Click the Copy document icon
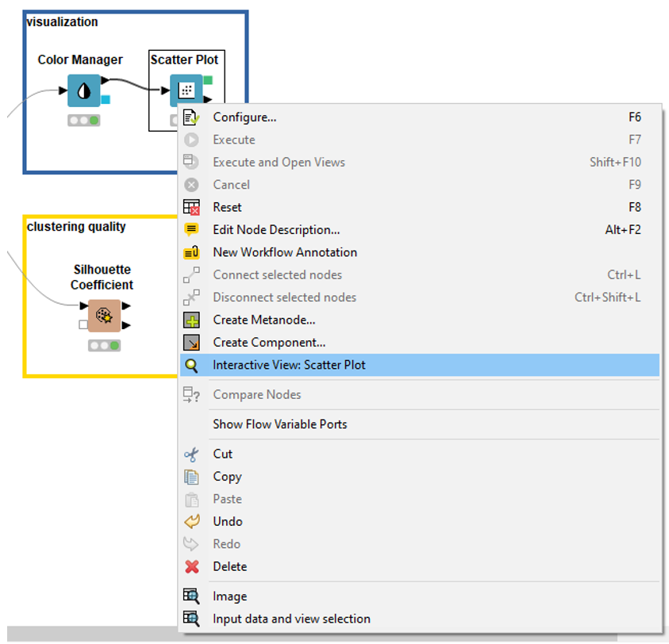 pyautogui.click(x=191, y=476)
